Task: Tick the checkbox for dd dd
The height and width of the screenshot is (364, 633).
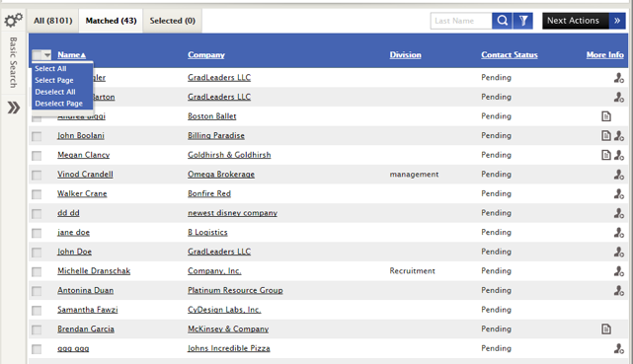Action: click(x=37, y=214)
